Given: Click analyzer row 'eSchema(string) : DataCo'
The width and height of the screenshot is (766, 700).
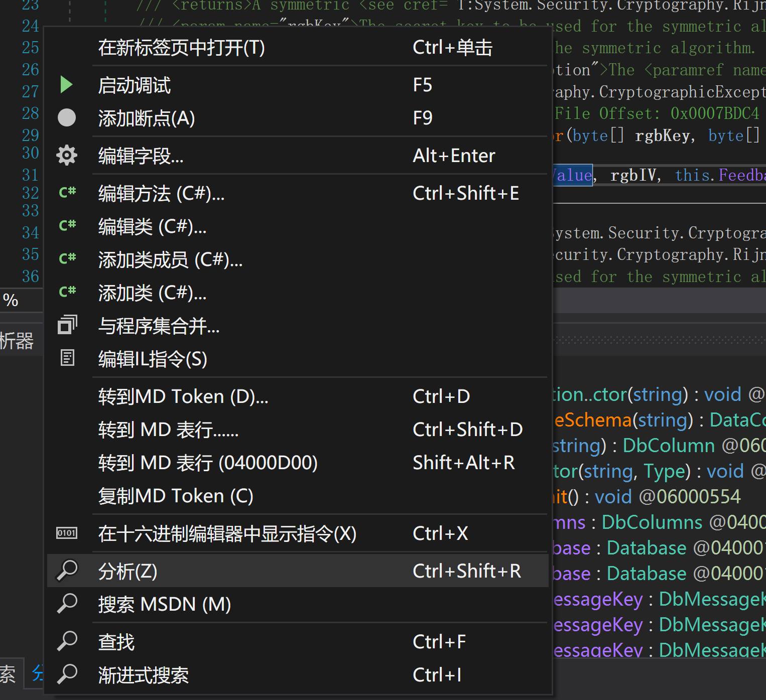Looking at the screenshot, I should [x=660, y=420].
